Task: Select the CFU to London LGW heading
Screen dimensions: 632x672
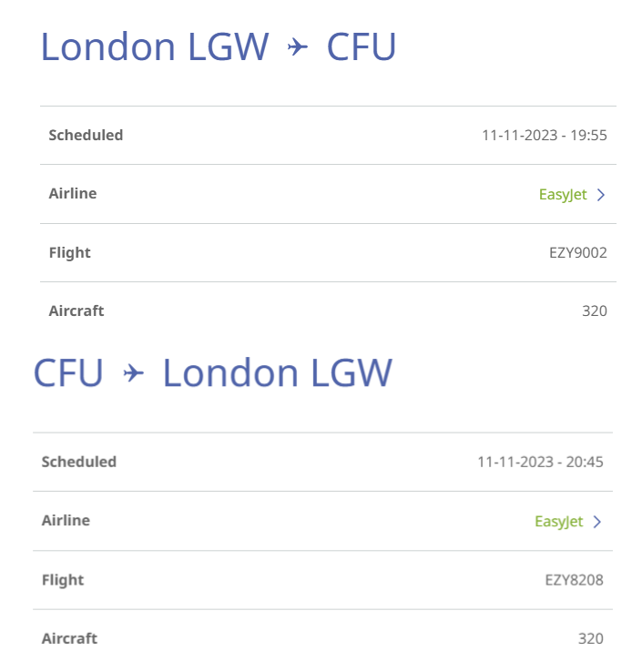Action: tap(212, 372)
